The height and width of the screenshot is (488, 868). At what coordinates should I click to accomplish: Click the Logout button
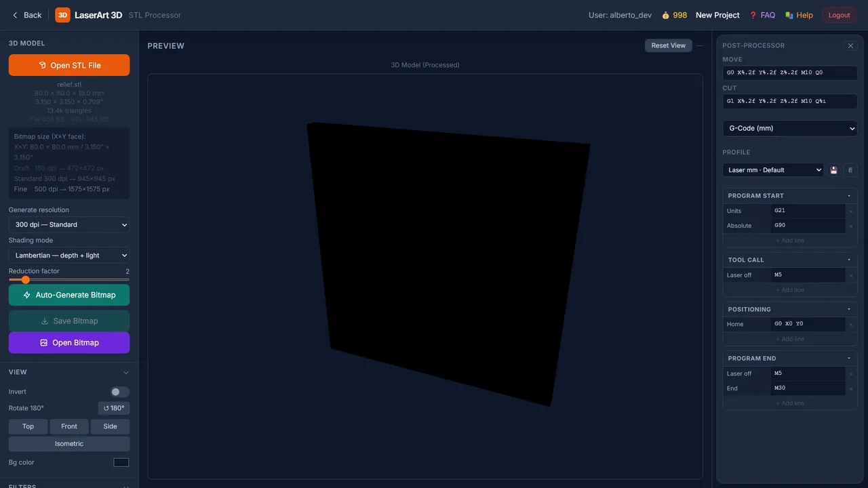pyautogui.click(x=839, y=15)
